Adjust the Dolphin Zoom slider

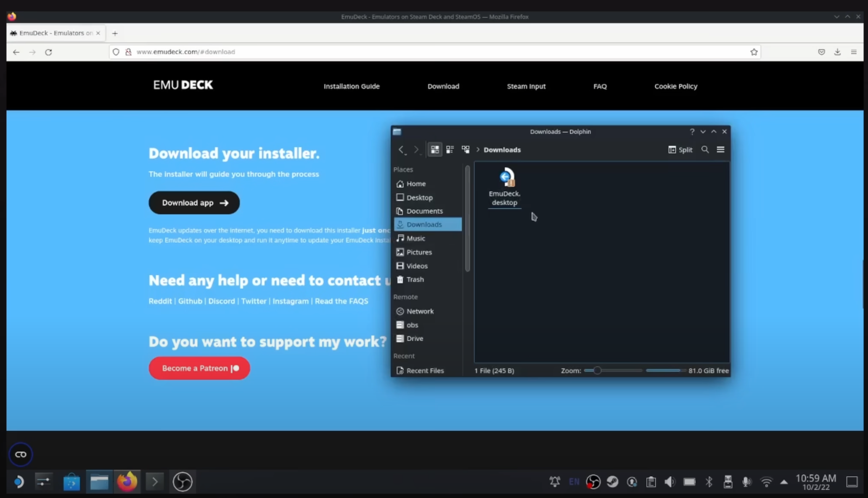(613, 371)
